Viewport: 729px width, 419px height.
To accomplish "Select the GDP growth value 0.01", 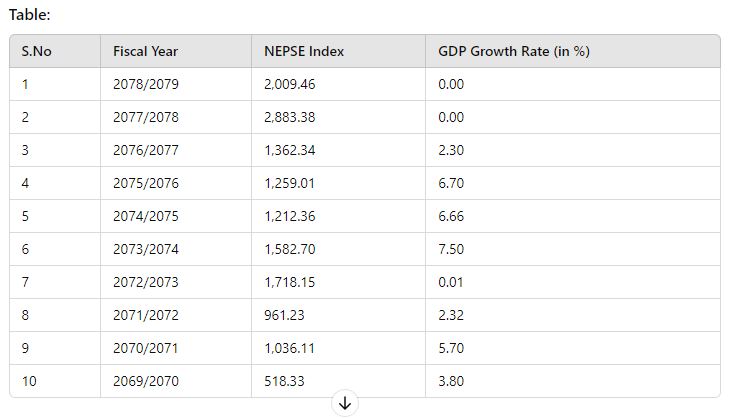I will coord(451,282).
